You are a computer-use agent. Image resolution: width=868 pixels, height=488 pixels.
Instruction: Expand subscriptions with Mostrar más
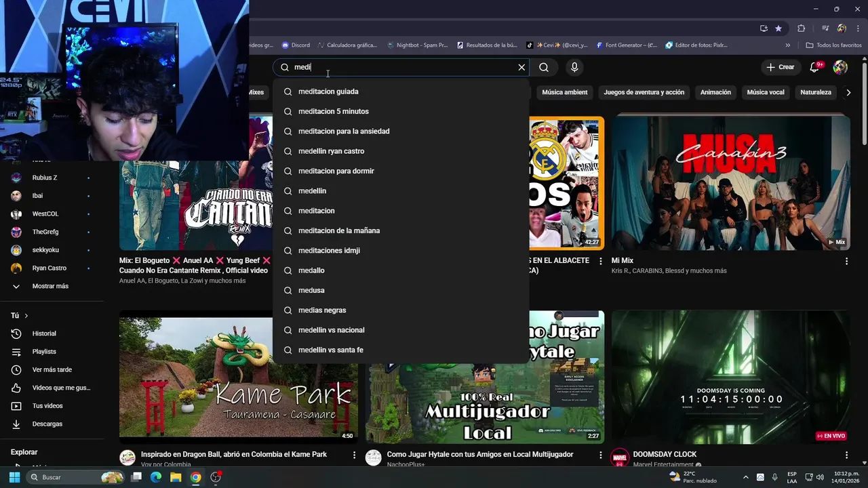click(52, 286)
